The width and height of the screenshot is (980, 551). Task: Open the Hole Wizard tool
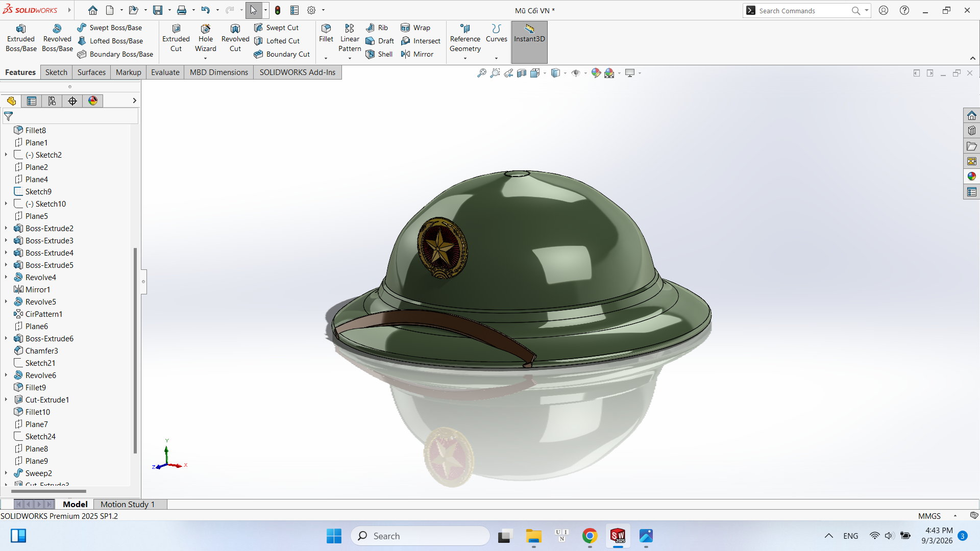point(206,38)
